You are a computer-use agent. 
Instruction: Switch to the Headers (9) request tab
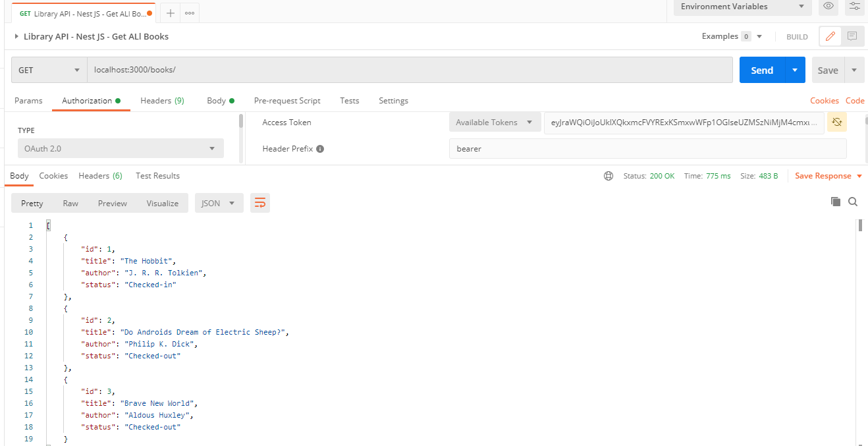tap(162, 101)
